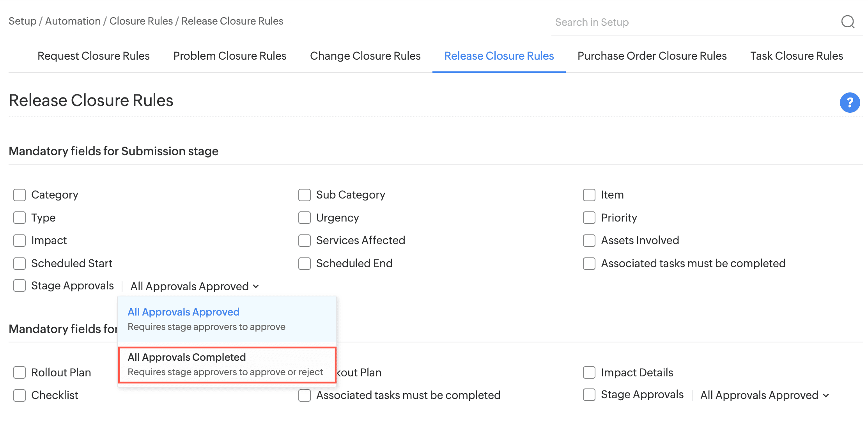
Task: Collapse the open All Approvals Approved dropdown
Action: pos(194,286)
